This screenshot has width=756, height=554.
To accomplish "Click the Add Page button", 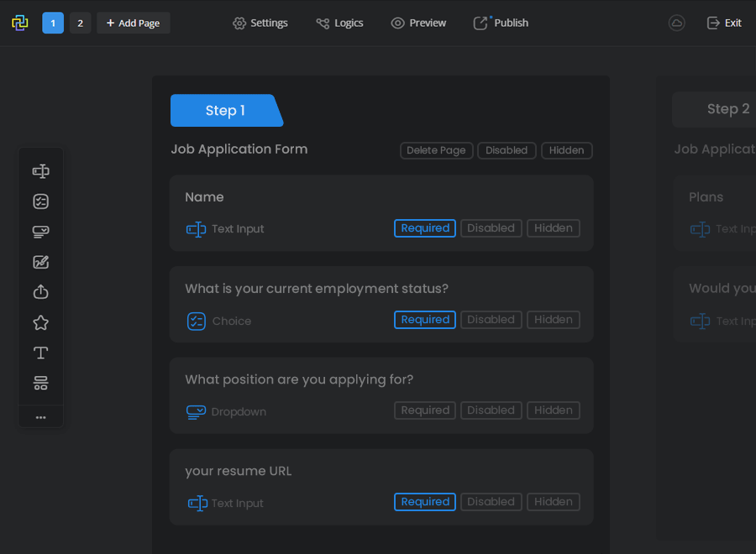I will [x=134, y=24].
